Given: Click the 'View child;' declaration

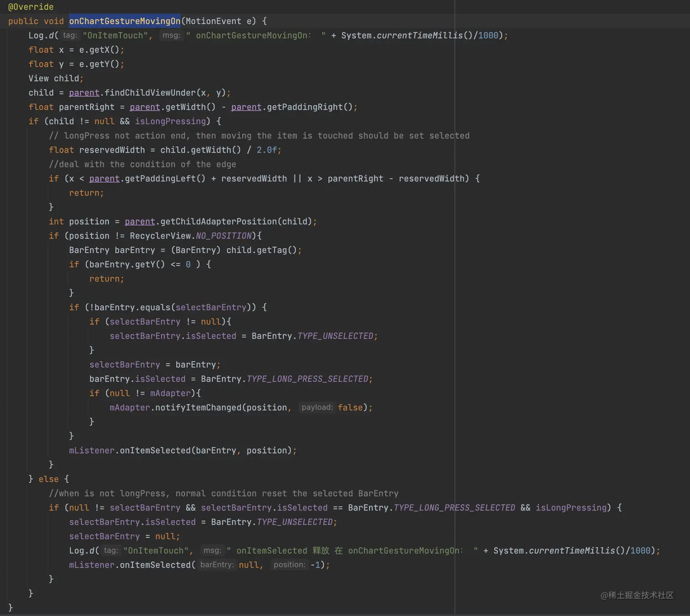Looking at the screenshot, I should tap(56, 78).
